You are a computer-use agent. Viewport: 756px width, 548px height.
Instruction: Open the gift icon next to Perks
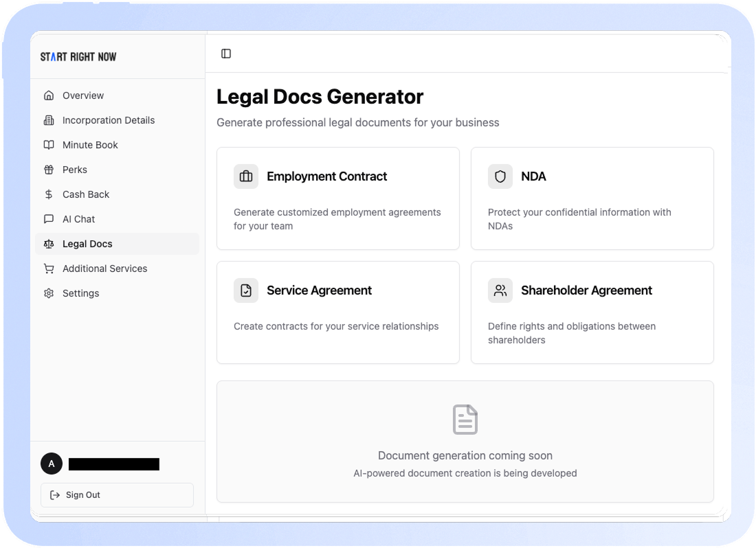(x=49, y=170)
